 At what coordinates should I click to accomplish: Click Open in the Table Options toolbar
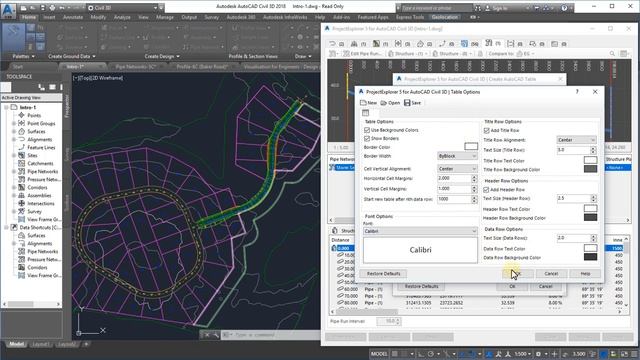click(x=390, y=103)
